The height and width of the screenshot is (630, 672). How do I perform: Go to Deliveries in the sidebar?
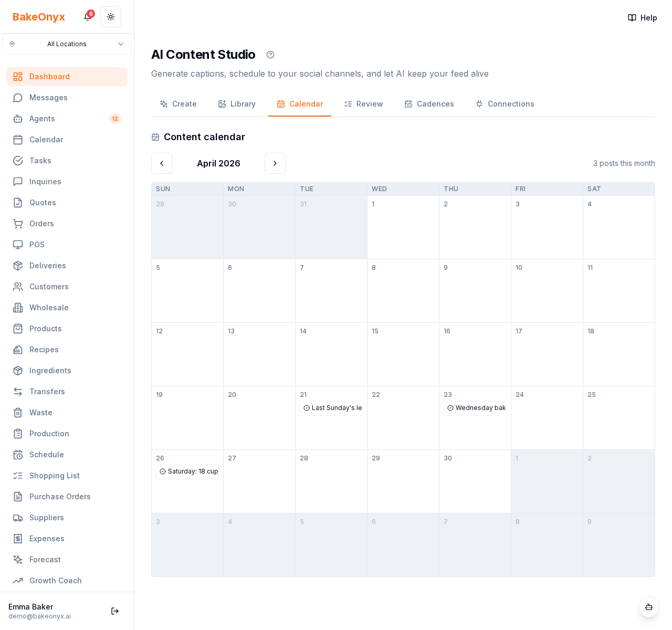point(47,266)
